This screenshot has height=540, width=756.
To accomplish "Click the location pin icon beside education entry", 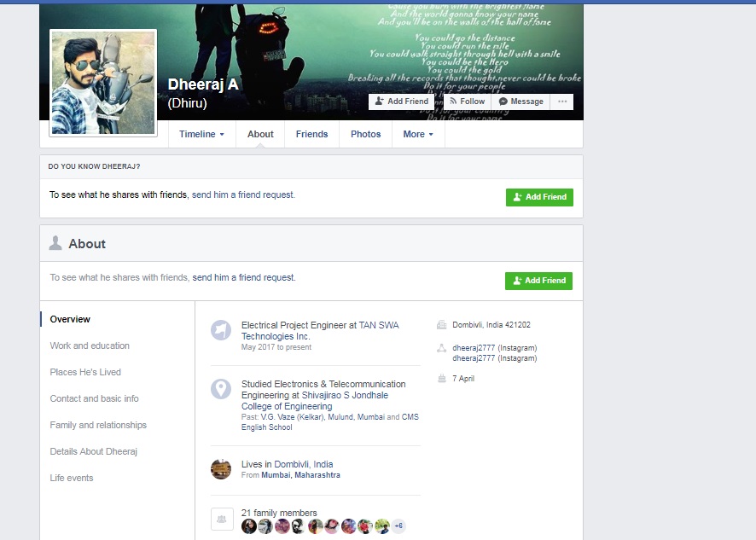I will (221, 389).
